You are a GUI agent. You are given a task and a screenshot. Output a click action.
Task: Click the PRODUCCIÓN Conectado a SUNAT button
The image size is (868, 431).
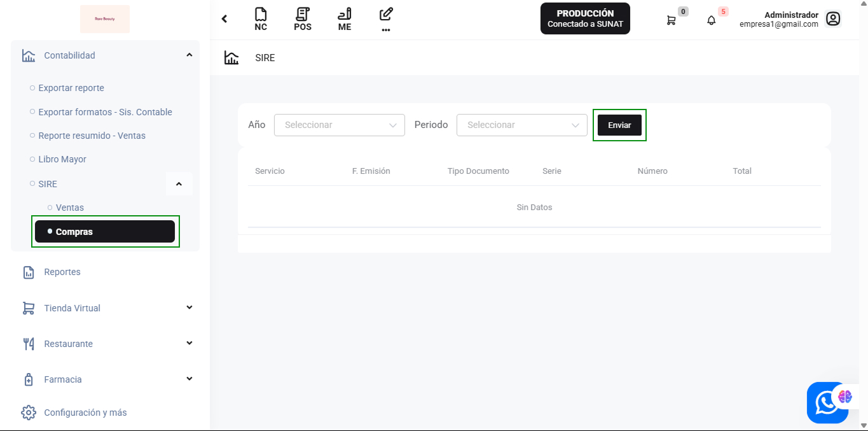[585, 18]
